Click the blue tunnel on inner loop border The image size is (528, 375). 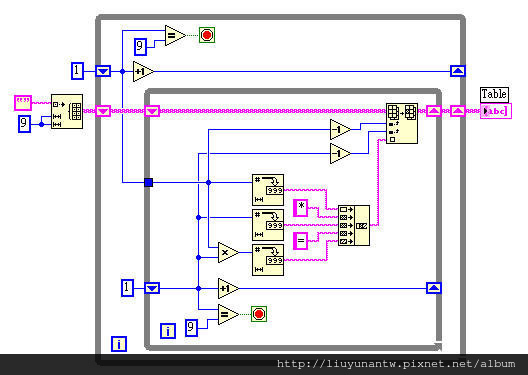tap(148, 182)
